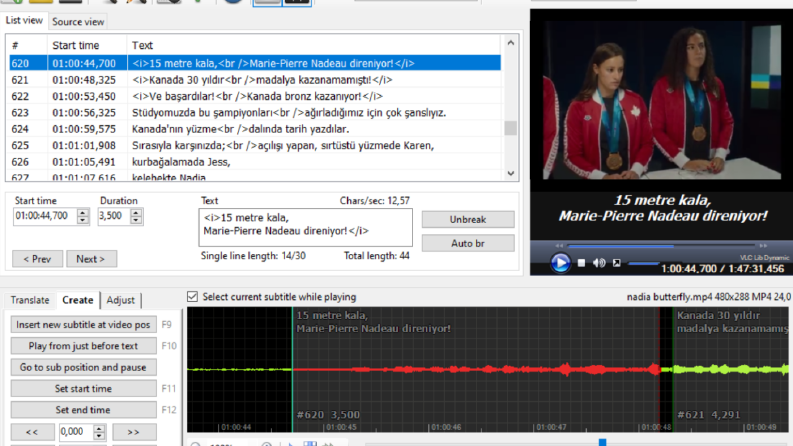Click waveform segment #621 in timeline
This screenshot has width=793, height=446.
click(731, 370)
